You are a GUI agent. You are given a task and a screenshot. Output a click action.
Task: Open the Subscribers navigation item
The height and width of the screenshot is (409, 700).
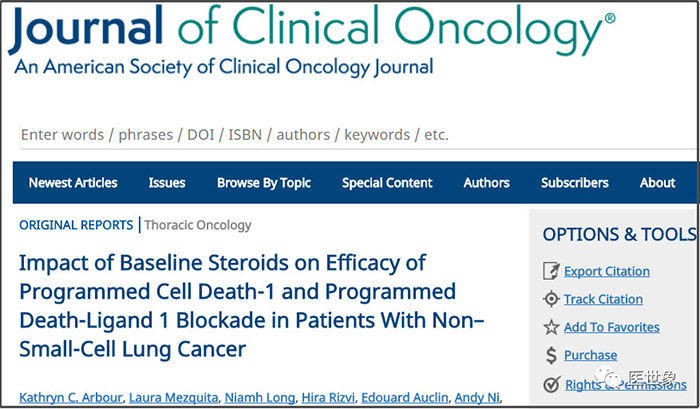tap(575, 183)
